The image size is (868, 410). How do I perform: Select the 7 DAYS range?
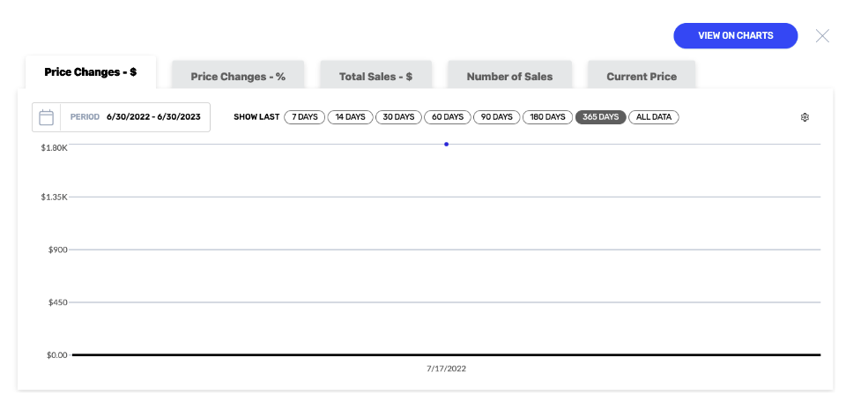(x=305, y=117)
